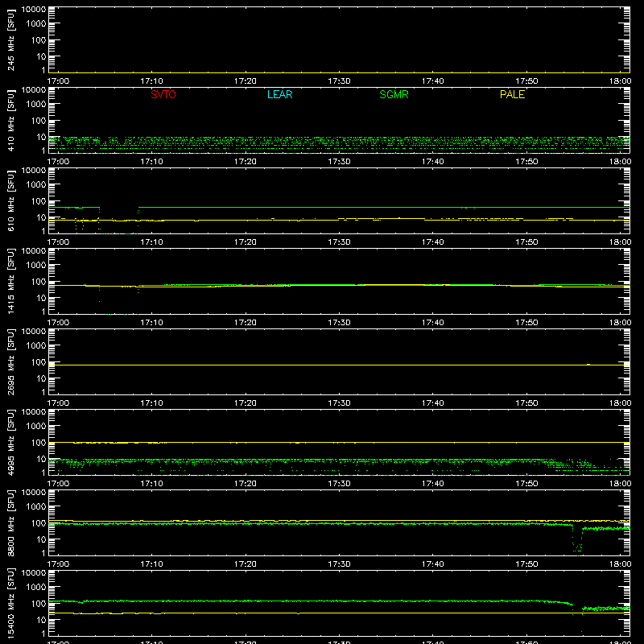
Task: Click the yellow PALE station label
Action: point(512,94)
